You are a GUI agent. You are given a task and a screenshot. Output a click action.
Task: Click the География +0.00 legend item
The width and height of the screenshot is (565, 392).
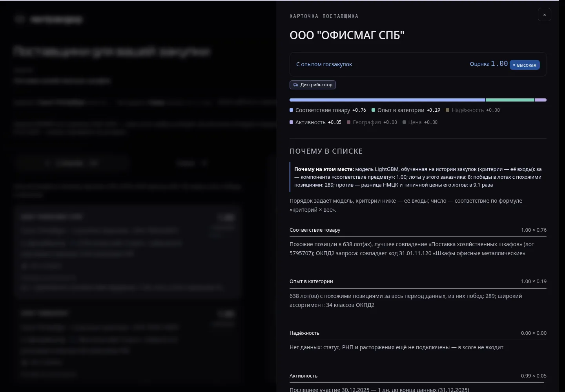(372, 122)
